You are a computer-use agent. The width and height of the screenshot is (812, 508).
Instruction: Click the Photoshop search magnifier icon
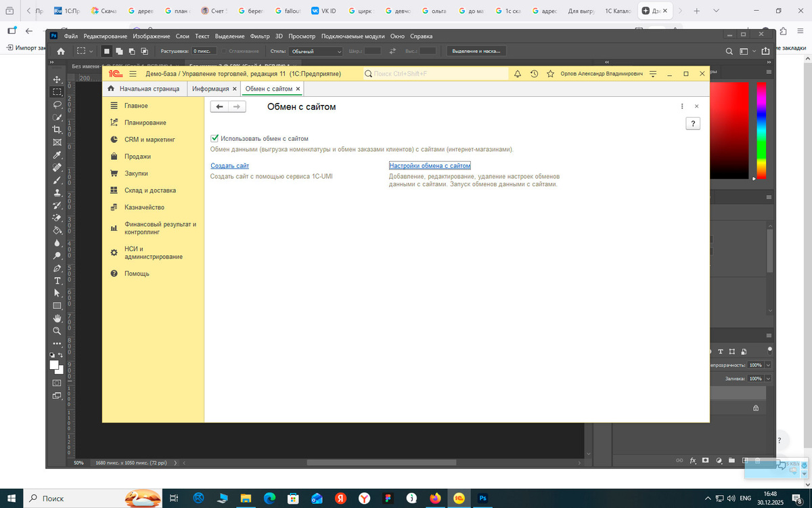click(x=729, y=51)
